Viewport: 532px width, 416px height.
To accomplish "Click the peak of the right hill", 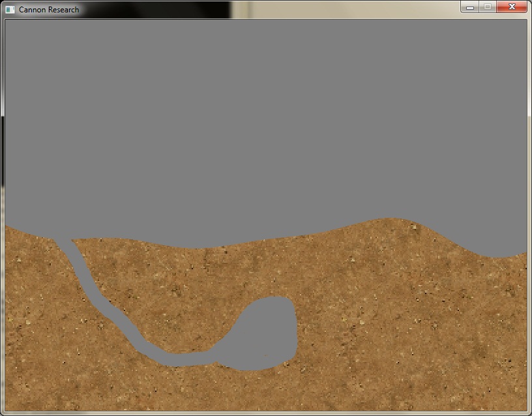I will (x=391, y=220).
